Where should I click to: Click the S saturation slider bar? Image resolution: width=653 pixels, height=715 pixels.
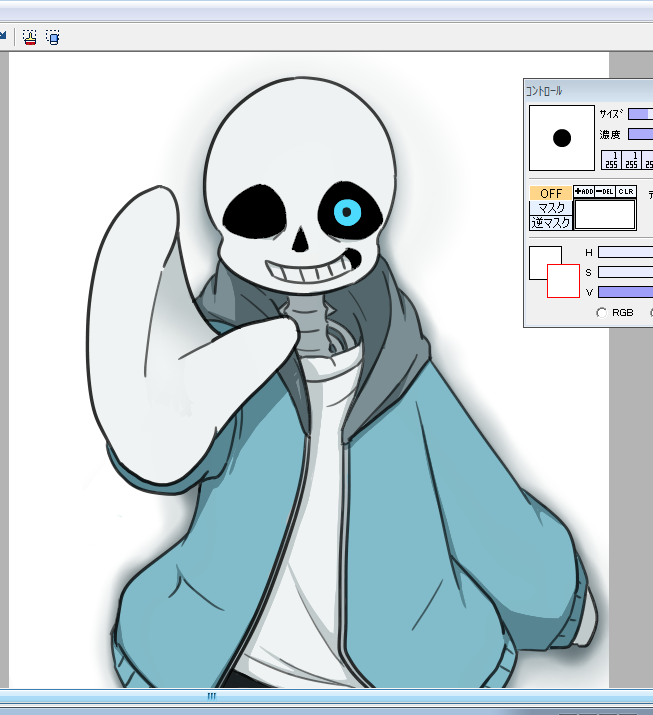click(x=626, y=272)
